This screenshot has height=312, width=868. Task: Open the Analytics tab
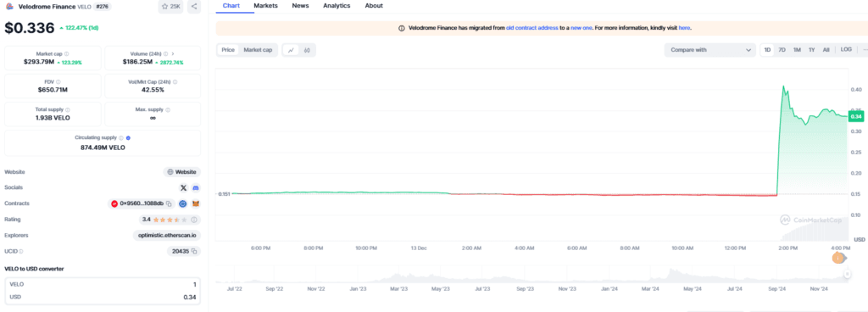pos(337,6)
